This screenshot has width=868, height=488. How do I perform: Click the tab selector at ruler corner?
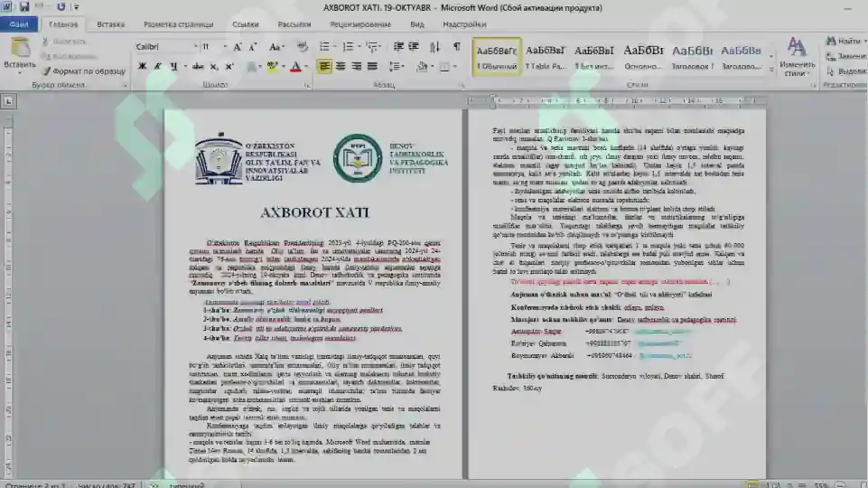(x=8, y=101)
